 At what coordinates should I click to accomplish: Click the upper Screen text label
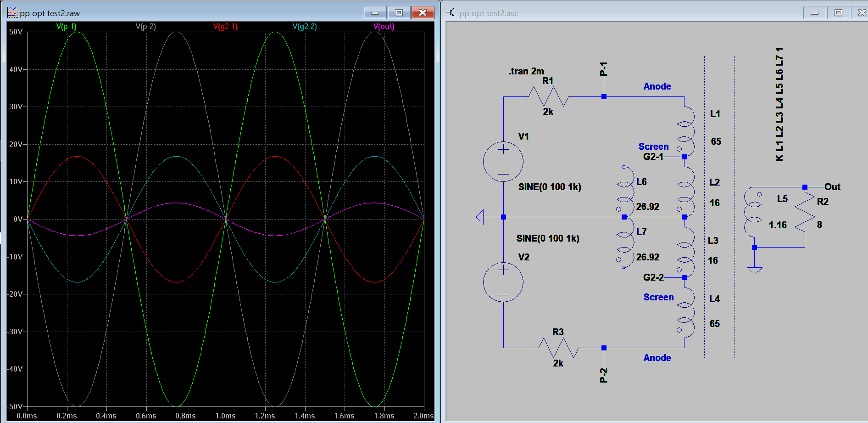[653, 147]
